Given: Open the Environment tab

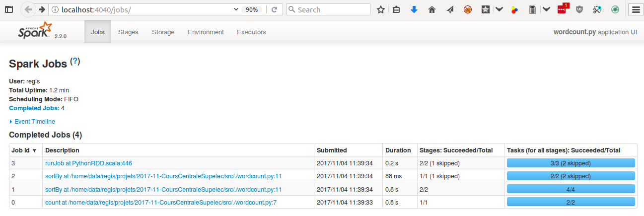Looking at the screenshot, I should [206, 32].
